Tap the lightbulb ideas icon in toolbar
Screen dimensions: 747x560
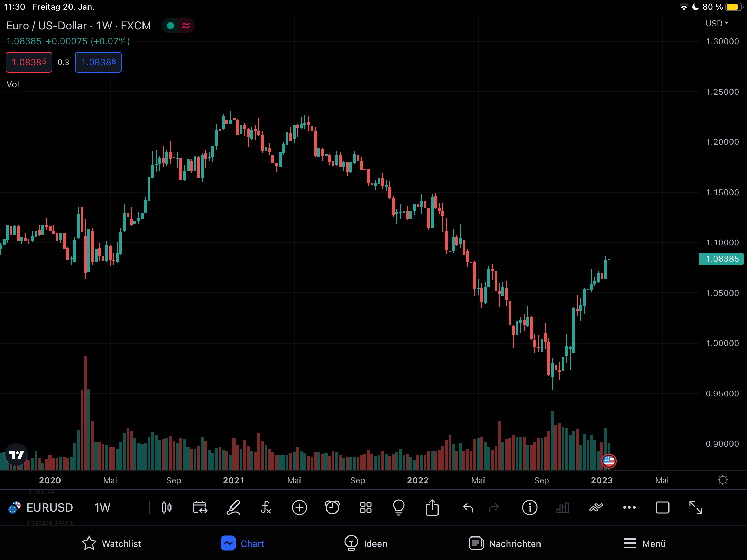pyautogui.click(x=399, y=507)
